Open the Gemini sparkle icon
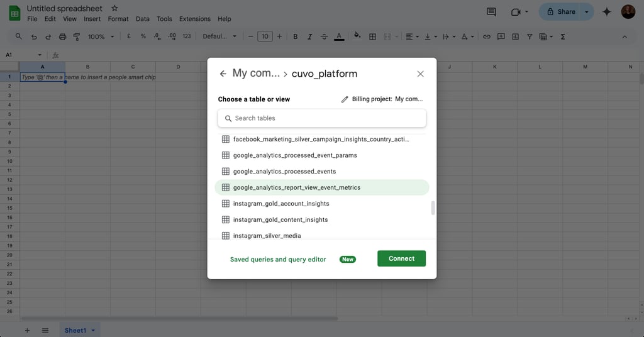Image resolution: width=644 pixels, height=337 pixels. point(607,11)
